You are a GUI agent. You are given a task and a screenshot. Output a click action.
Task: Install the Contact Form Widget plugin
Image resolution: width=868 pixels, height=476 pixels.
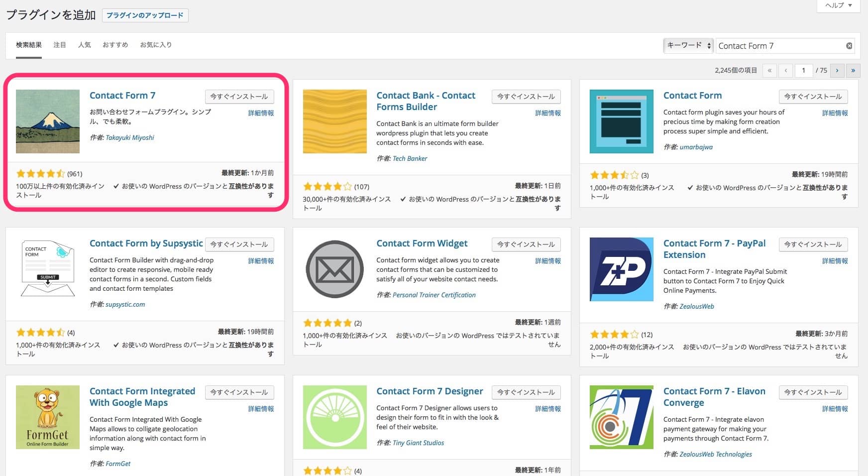click(526, 244)
